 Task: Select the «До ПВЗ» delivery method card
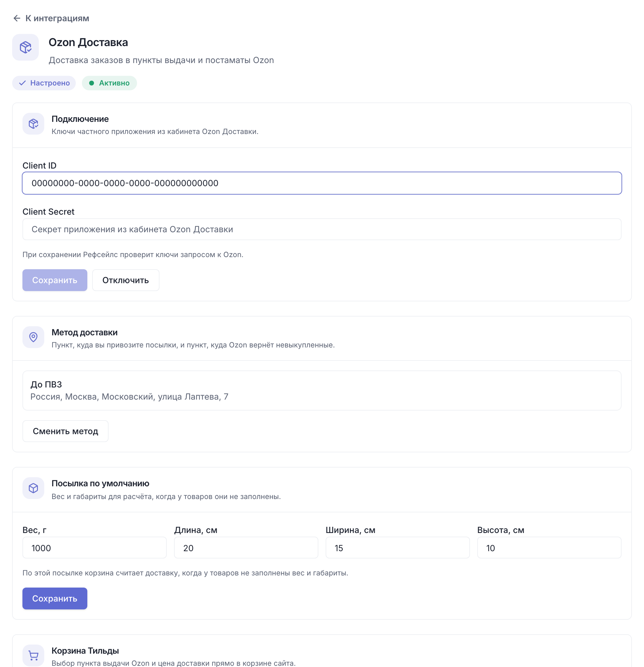(x=322, y=391)
